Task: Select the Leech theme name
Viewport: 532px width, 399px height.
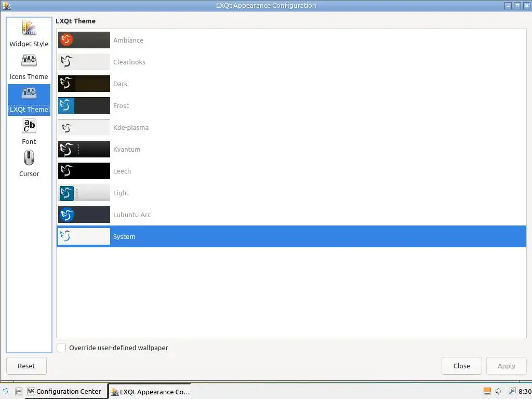Action: pyautogui.click(x=122, y=171)
